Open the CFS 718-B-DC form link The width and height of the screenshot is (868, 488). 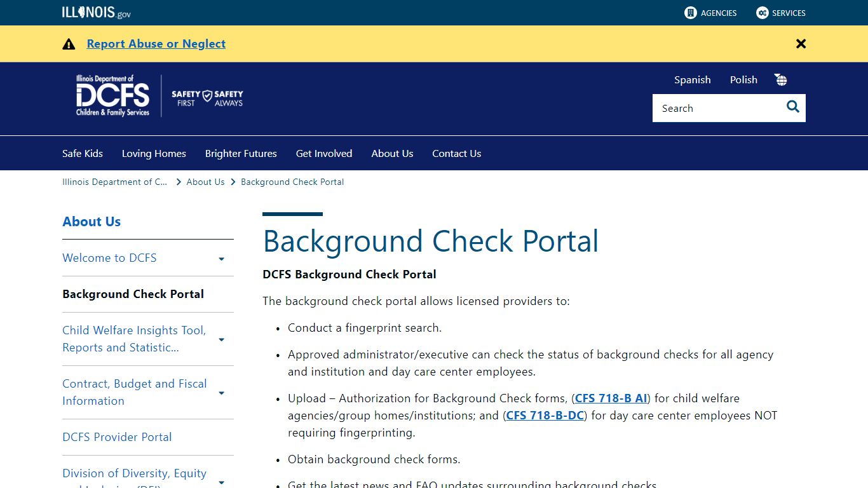pos(545,416)
